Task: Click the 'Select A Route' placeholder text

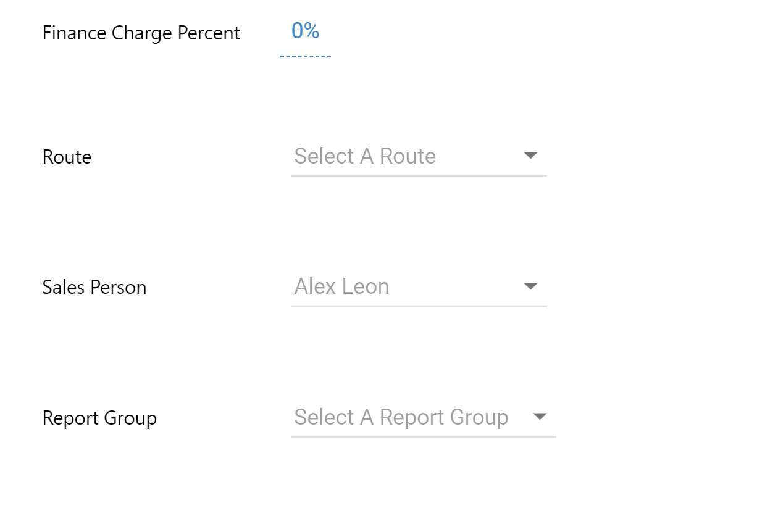Action: coord(365,156)
